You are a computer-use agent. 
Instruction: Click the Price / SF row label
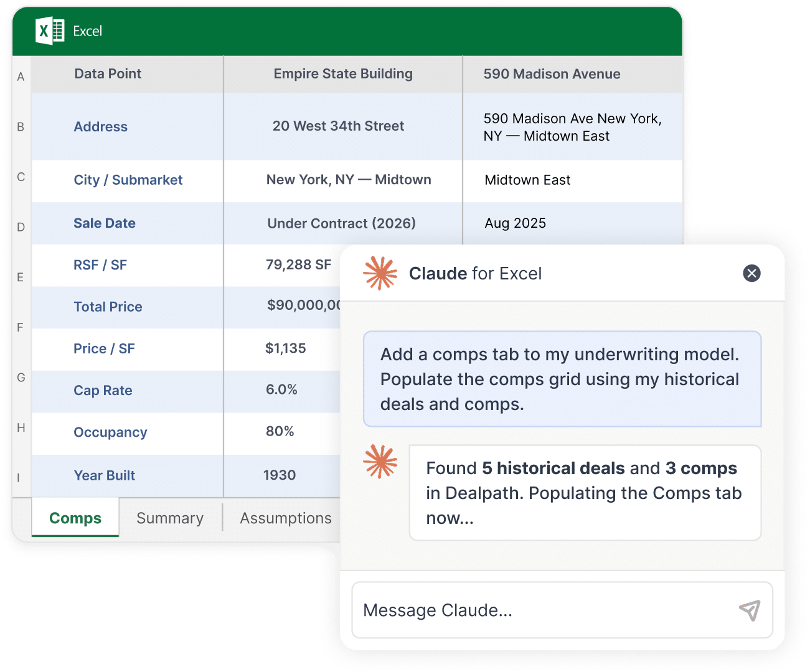(104, 348)
